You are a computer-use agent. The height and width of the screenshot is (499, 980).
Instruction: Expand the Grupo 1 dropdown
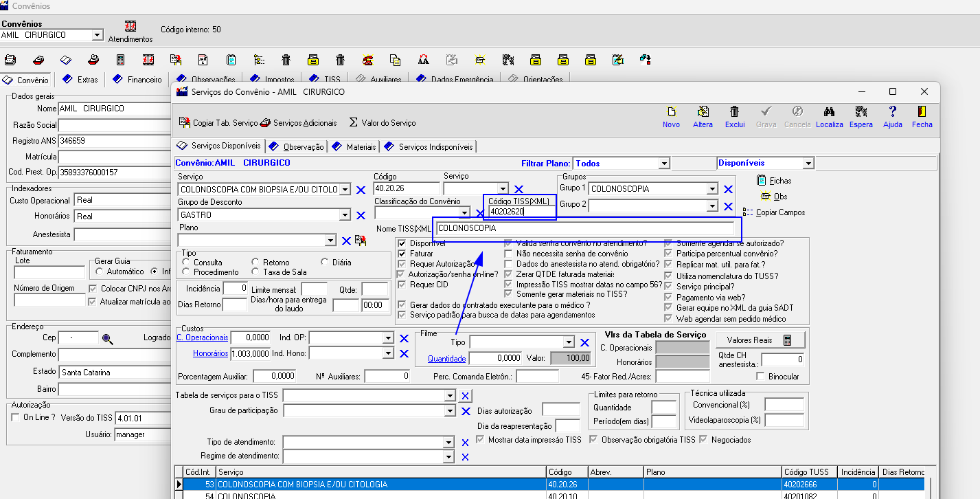(712, 189)
